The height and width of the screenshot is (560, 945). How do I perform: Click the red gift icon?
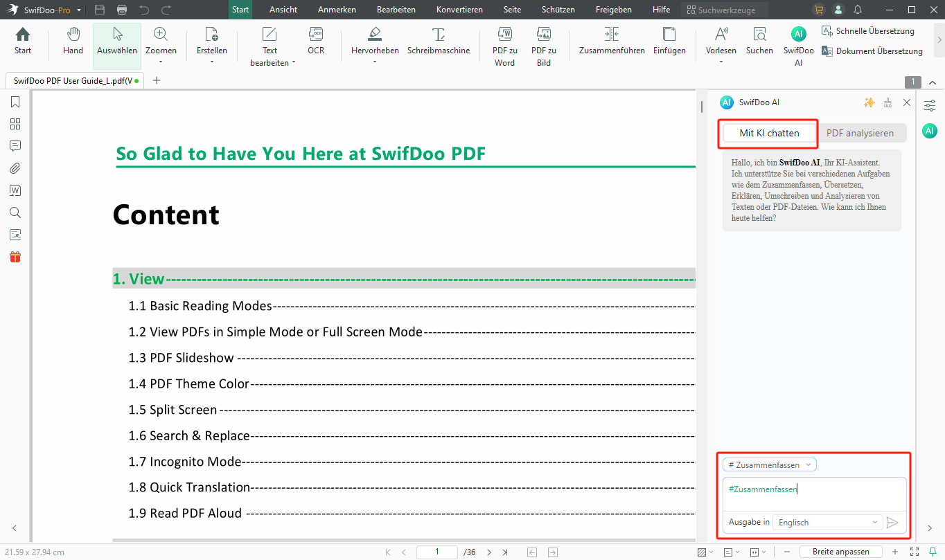click(x=15, y=257)
